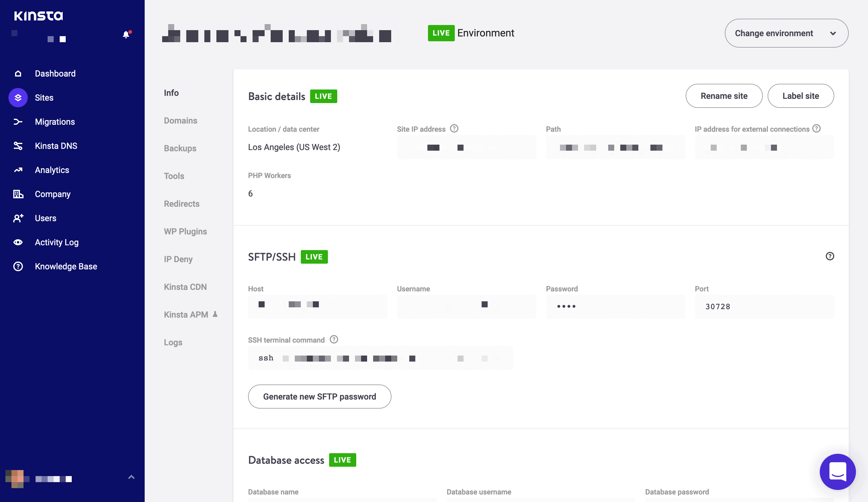Image resolution: width=868 pixels, height=502 pixels.
Task: Switch to the WP Plugins tab
Action: click(x=185, y=231)
